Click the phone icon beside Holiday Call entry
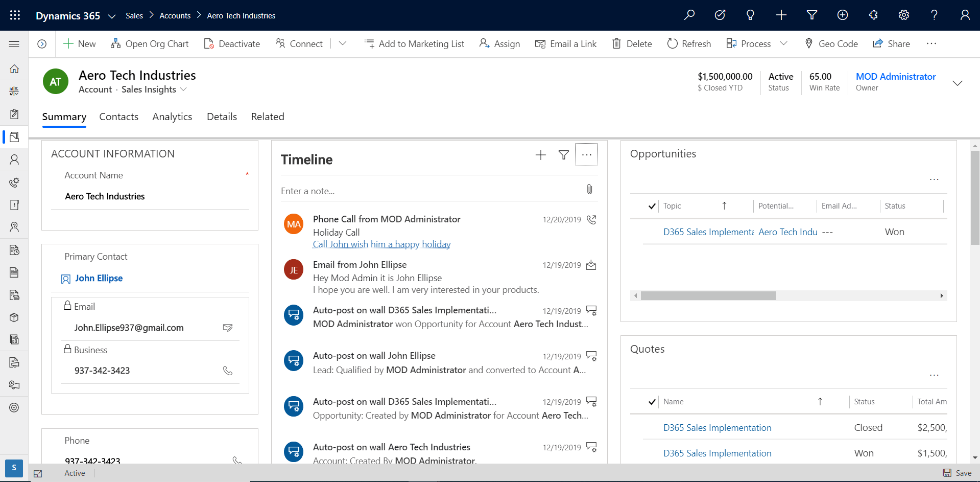The height and width of the screenshot is (482, 980). [591, 220]
